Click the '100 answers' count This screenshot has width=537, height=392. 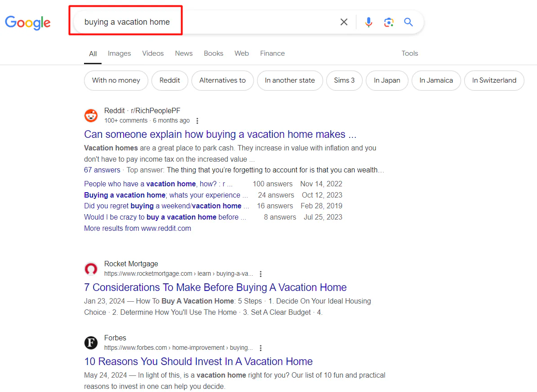tap(273, 184)
